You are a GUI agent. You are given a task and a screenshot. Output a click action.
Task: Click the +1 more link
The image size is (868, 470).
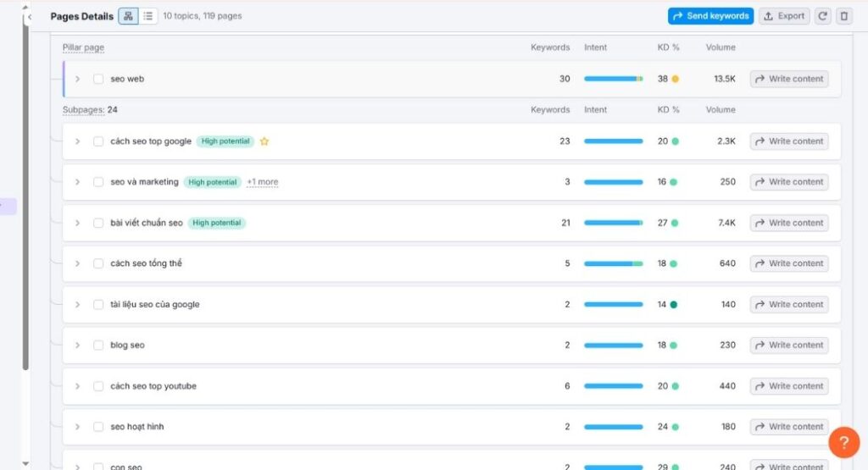point(263,182)
